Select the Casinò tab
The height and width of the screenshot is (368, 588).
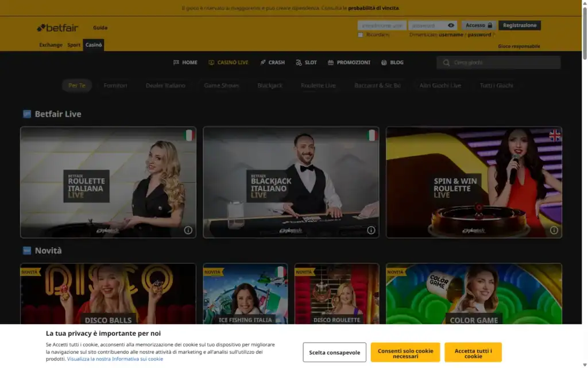[x=94, y=45]
